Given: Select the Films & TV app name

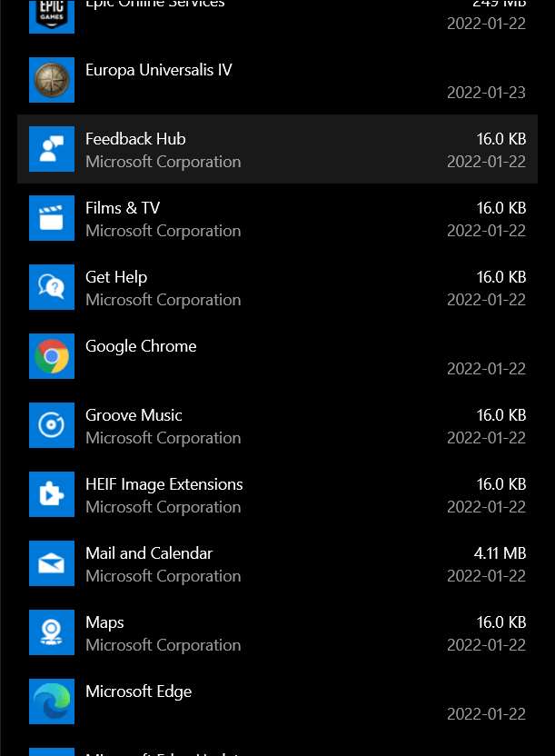Looking at the screenshot, I should [123, 208].
